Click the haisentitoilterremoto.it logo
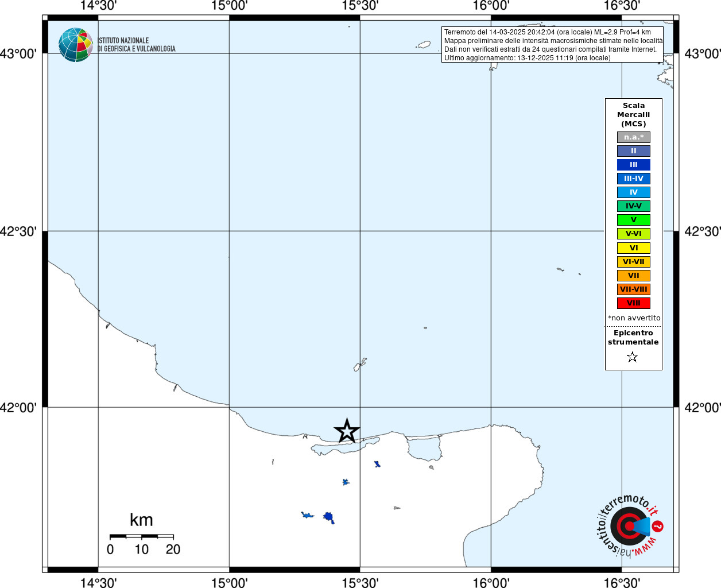 tap(630, 526)
